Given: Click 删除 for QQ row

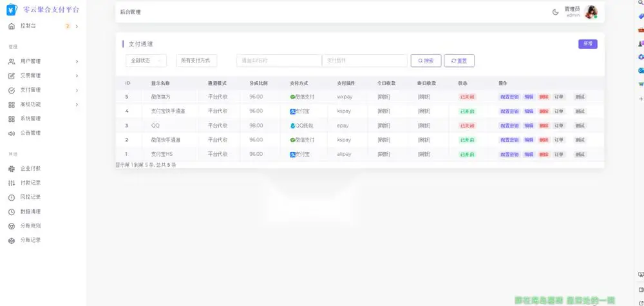Looking at the screenshot, I should [544, 126].
